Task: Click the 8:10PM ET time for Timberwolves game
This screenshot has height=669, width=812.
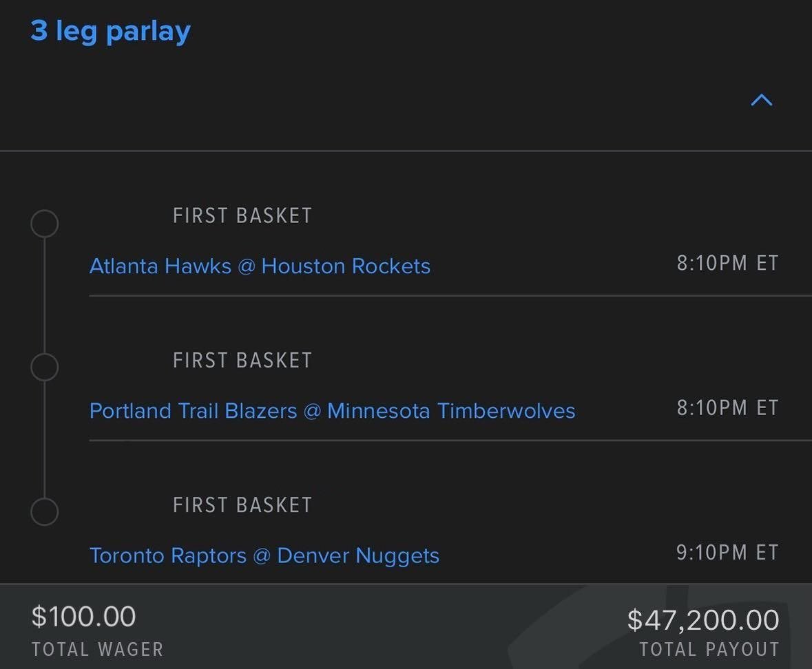Action: pyautogui.click(x=727, y=408)
